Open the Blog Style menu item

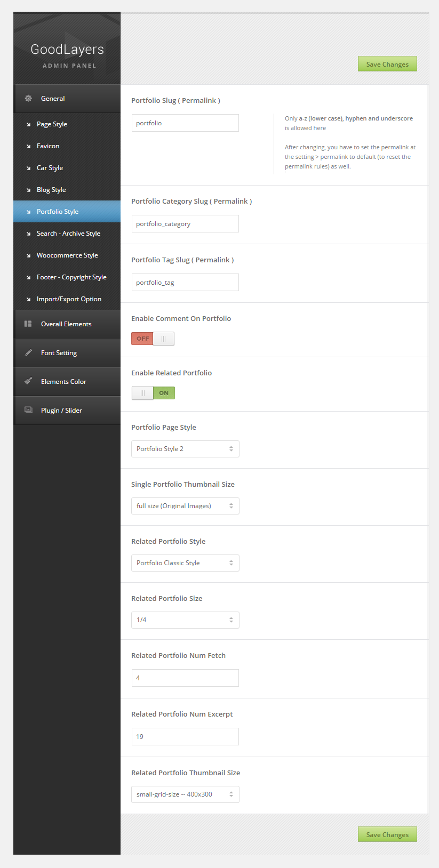pyautogui.click(x=51, y=190)
